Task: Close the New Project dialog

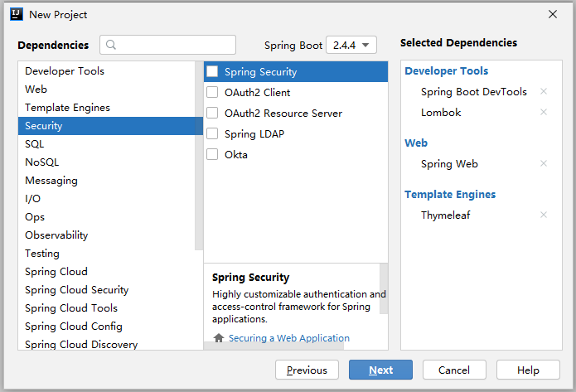Action: [x=553, y=14]
